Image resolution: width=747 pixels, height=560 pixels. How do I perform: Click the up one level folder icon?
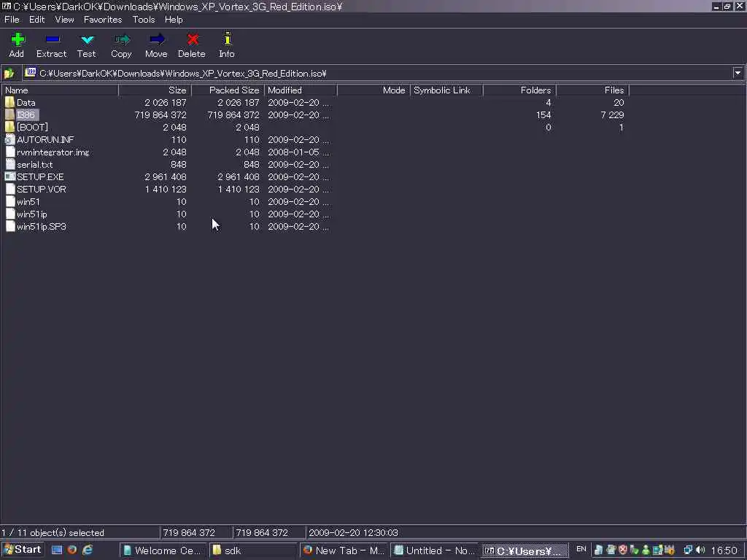pos(9,74)
